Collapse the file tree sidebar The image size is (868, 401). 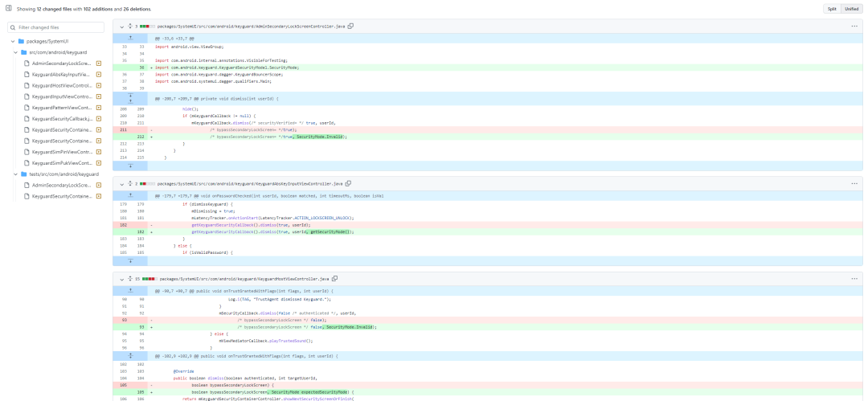(9, 9)
